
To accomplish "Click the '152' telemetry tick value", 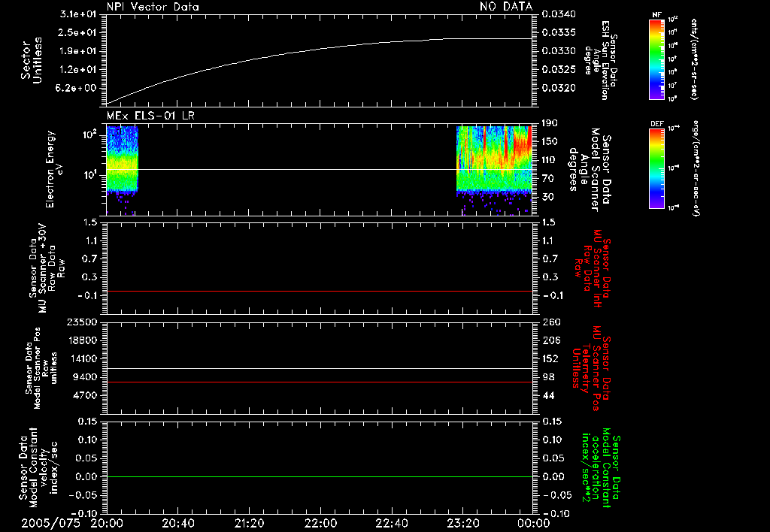I will [x=550, y=358].
